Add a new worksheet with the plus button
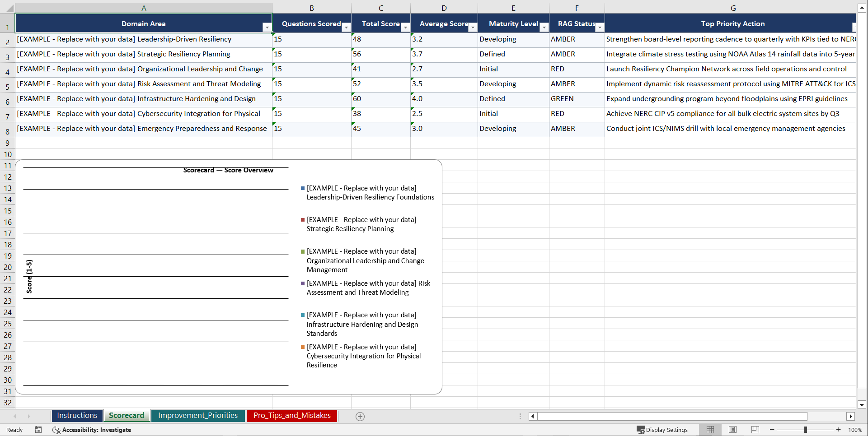 point(360,416)
